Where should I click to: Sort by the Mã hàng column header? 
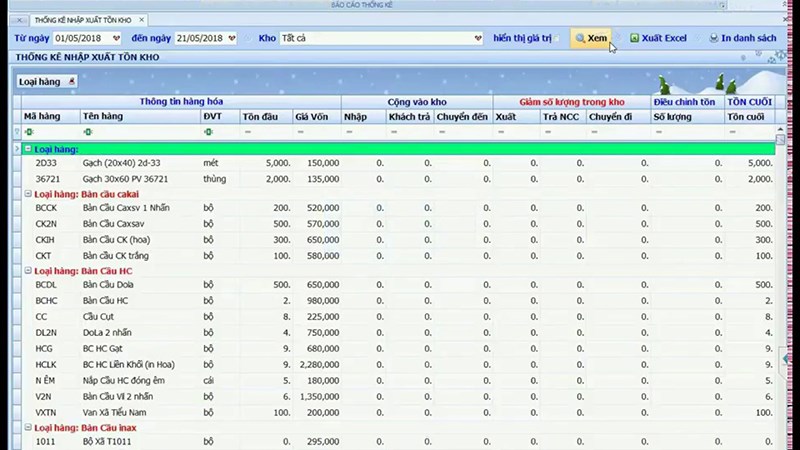click(x=51, y=117)
